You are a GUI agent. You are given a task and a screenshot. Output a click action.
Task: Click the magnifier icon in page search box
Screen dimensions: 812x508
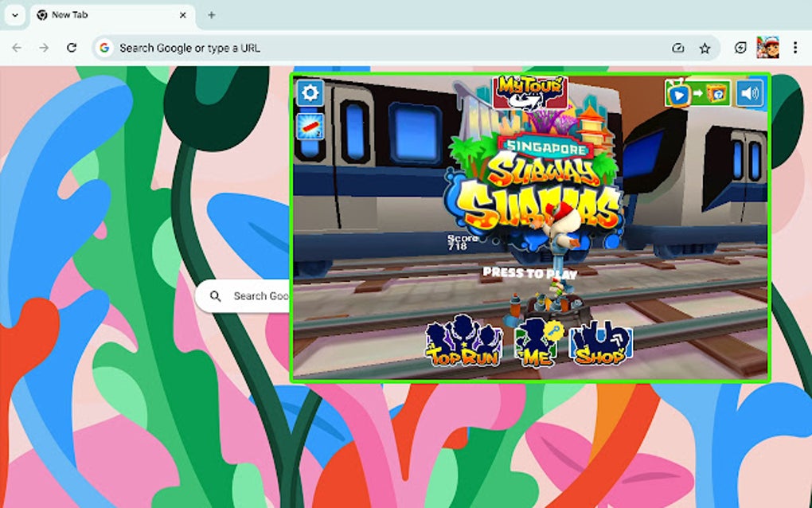[x=216, y=296]
